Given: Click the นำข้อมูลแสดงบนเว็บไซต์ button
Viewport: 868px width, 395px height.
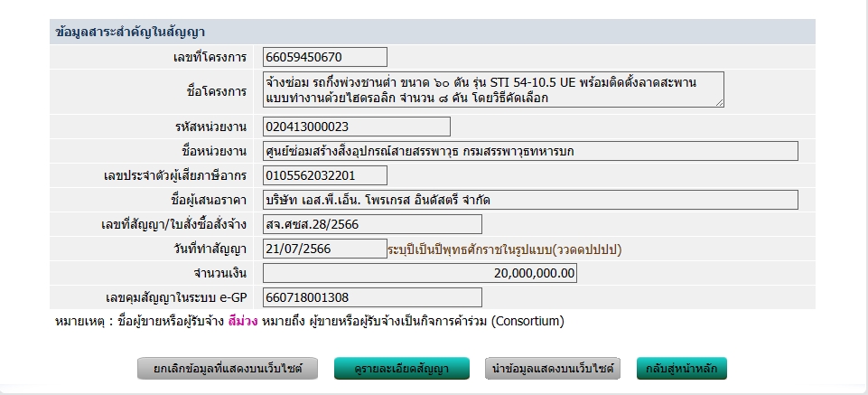Looking at the screenshot, I should (x=553, y=369).
